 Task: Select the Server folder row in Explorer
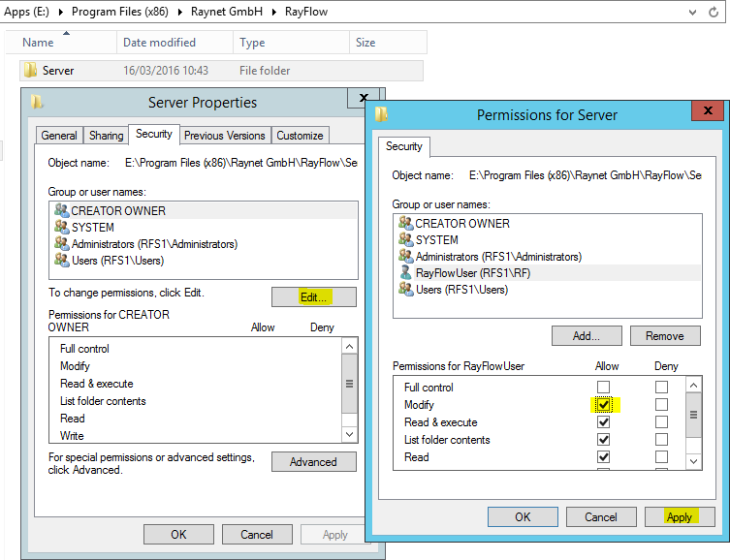pos(222,71)
